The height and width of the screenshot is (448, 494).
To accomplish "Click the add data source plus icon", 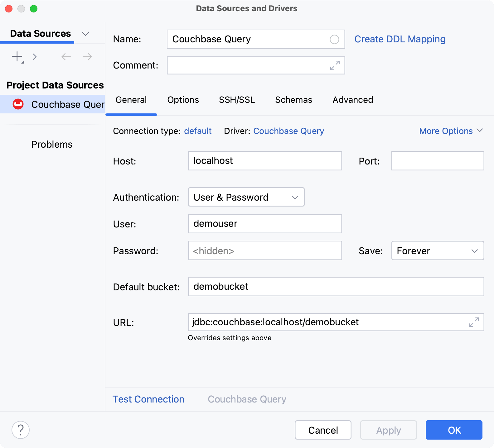I will 17,57.
